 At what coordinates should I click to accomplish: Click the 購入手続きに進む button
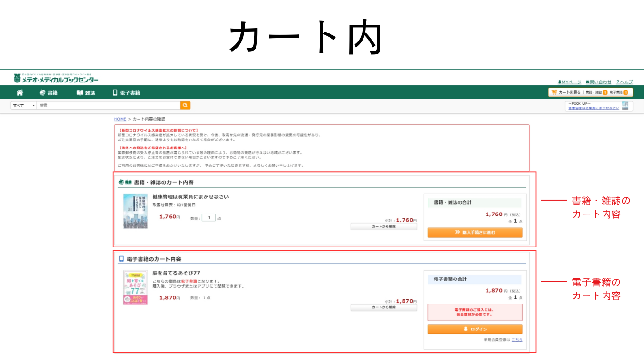(x=475, y=232)
